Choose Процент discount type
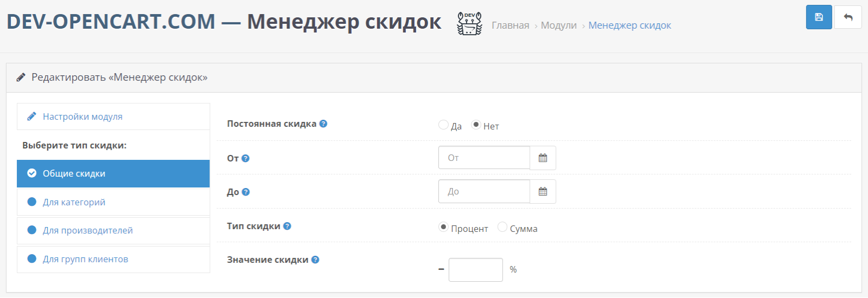The height and width of the screenshot is (298, 868). pyautogui.click(x=444, y=227)
